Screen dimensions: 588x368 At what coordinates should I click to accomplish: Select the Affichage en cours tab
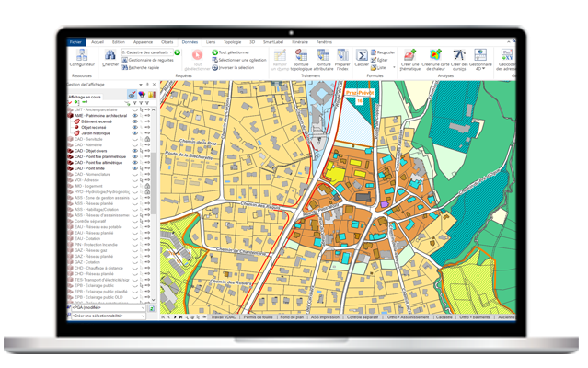pyautogui.click(x=85, y=97)
